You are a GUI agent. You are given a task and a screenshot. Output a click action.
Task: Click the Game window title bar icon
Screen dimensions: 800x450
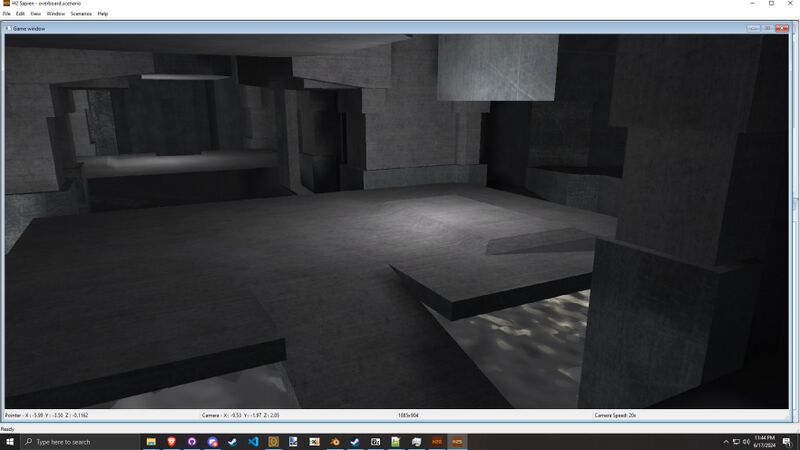pos(8,28)
